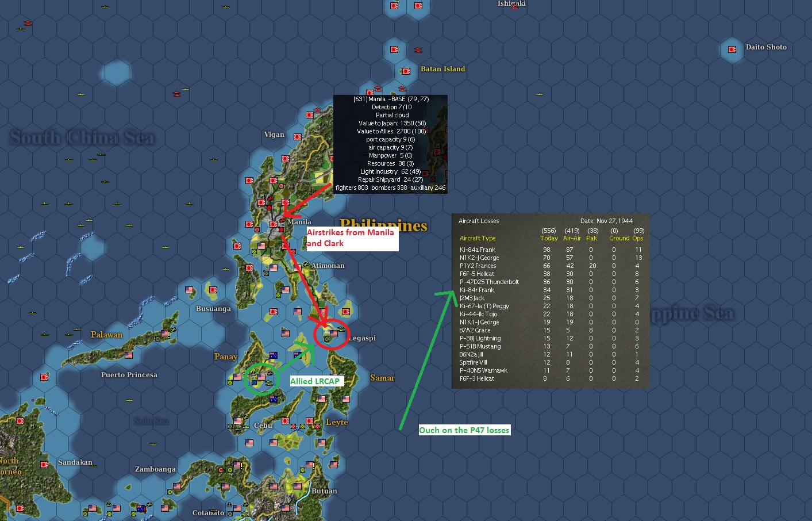Click the Leyte island label
Screen dimensions: 812x521
(x=337, y=422)
